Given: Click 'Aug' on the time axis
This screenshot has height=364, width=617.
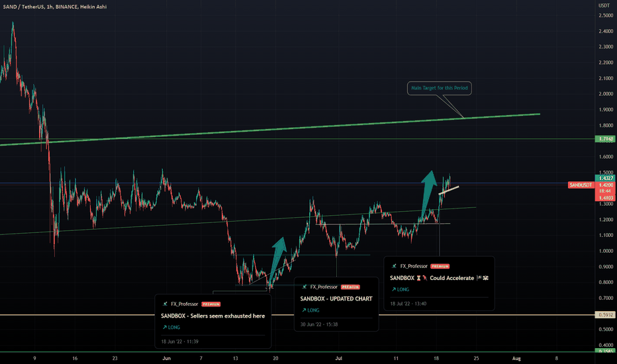Looking at the screenshot, I should pos(516,359).
